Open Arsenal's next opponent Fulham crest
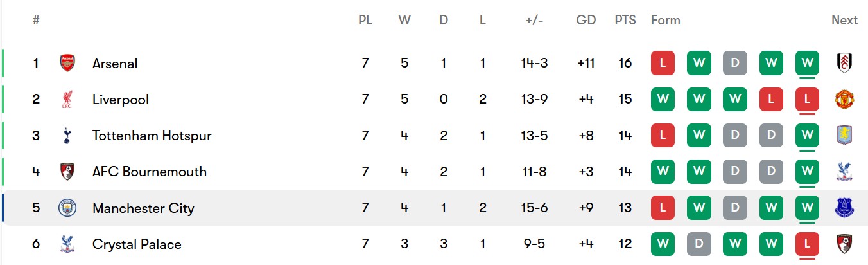This screenshot has height=265, width=868. click(844, 63)
